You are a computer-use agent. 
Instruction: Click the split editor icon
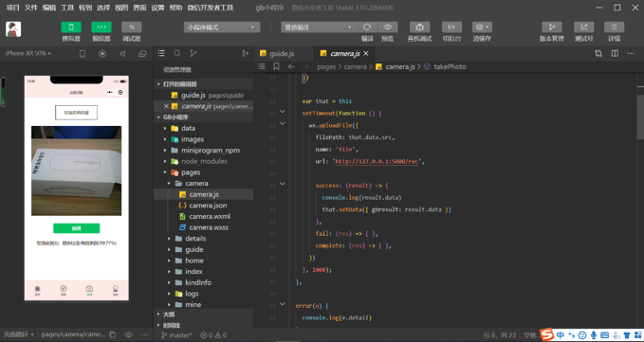pyautogui.click(x=615, y=53)
